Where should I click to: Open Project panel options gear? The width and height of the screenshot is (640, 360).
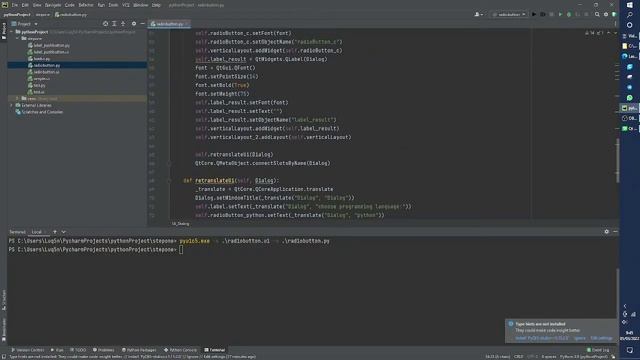click(134, 24)
